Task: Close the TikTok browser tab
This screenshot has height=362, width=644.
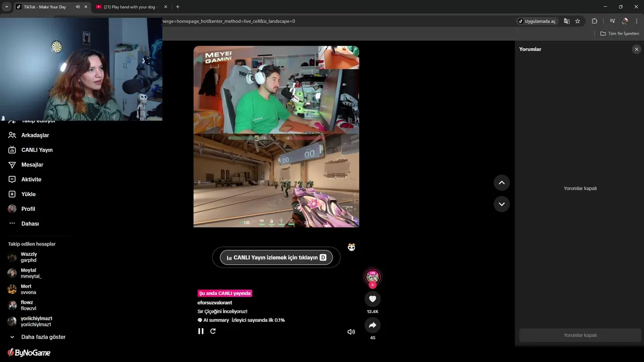Action: pos(86,7)
